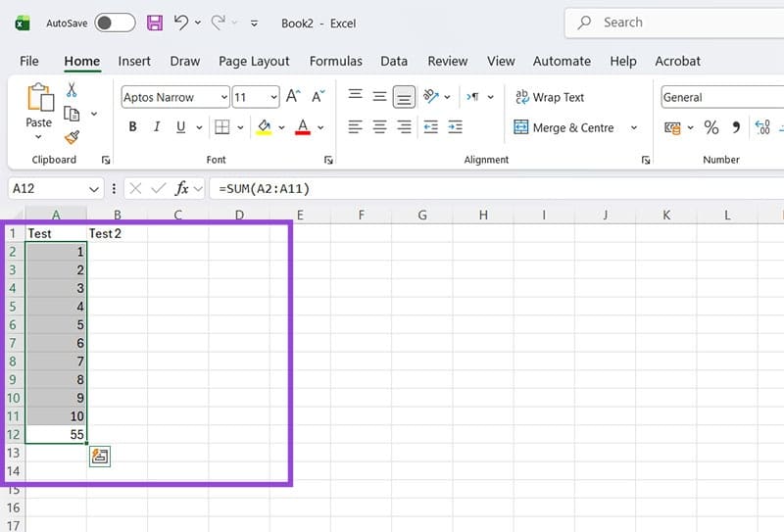Open the Aptos Narrow font name dropdown
Screen dimensions: 784x532
click(x=224, y=97)
